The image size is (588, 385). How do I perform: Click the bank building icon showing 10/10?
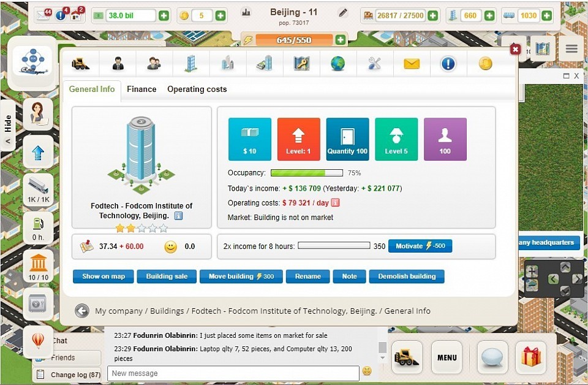tap(38, 265)
